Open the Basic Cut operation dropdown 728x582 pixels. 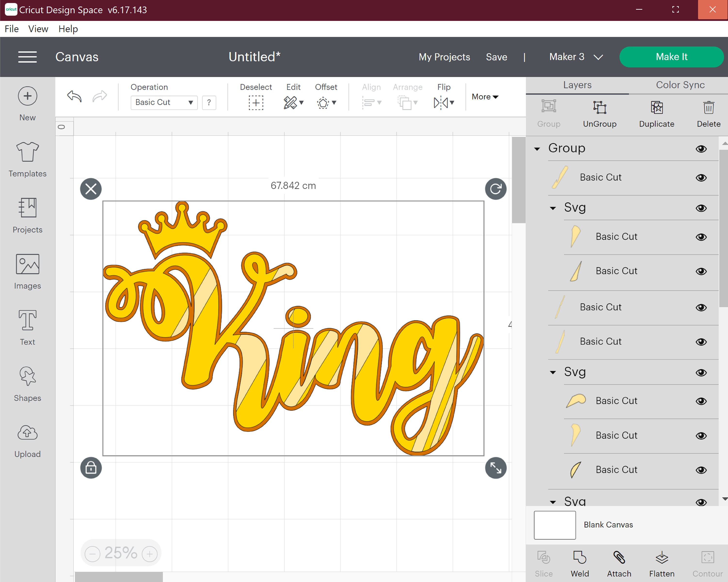coord(164,102)
